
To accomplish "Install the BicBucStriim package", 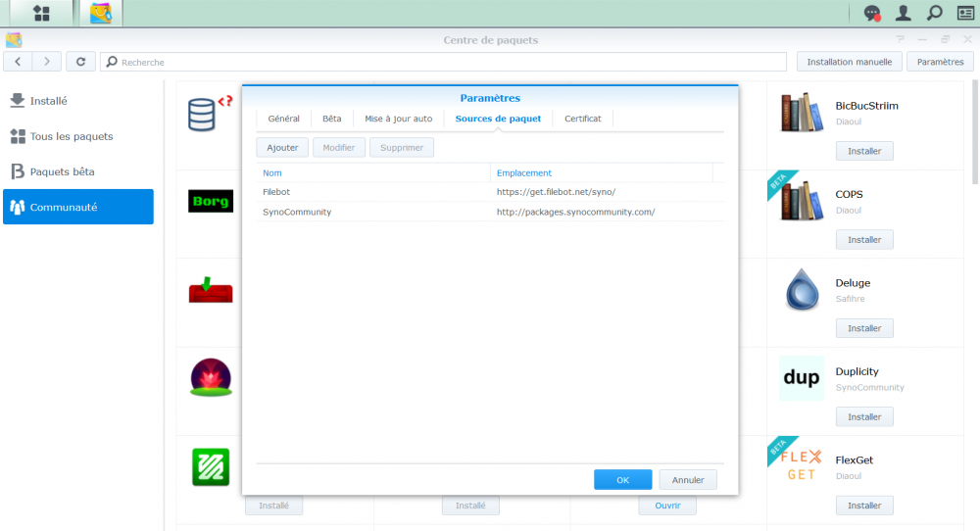I will 864,151.
